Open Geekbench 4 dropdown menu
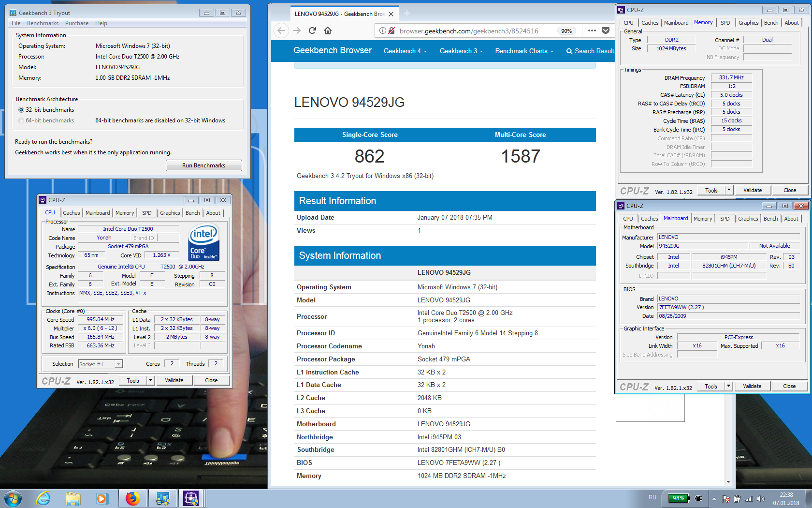Screen dimensions: 812x508 pos(405,51)
